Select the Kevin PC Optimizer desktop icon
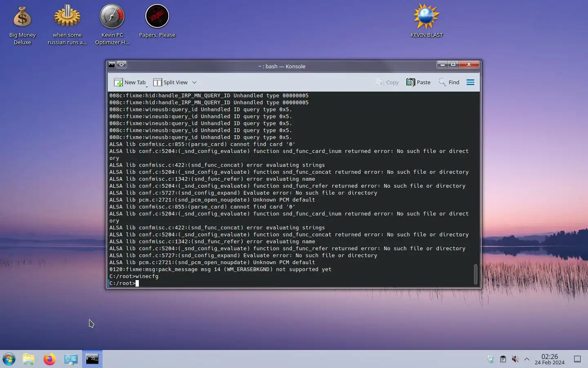 pyautogui.click(x=112, y=25)
